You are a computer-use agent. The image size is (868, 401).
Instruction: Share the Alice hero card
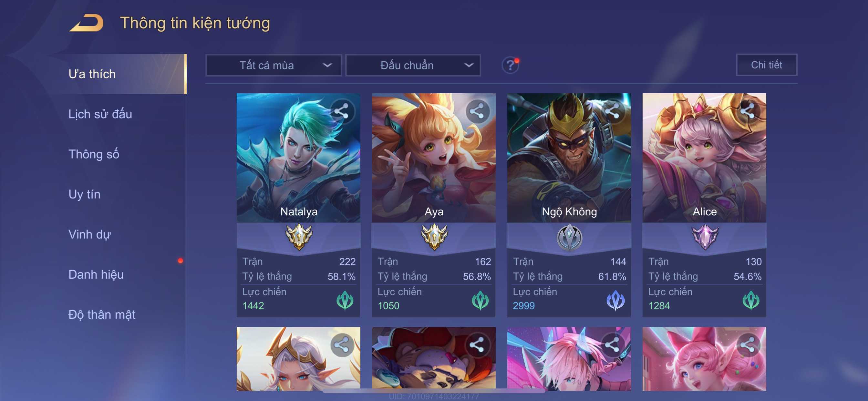point(748,111)
